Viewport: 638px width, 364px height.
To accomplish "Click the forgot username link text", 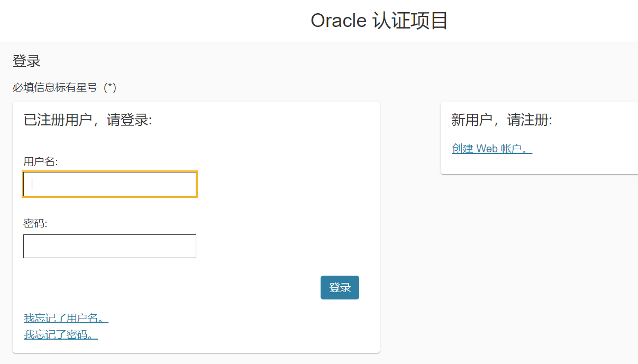I will [x=61, y=317].
